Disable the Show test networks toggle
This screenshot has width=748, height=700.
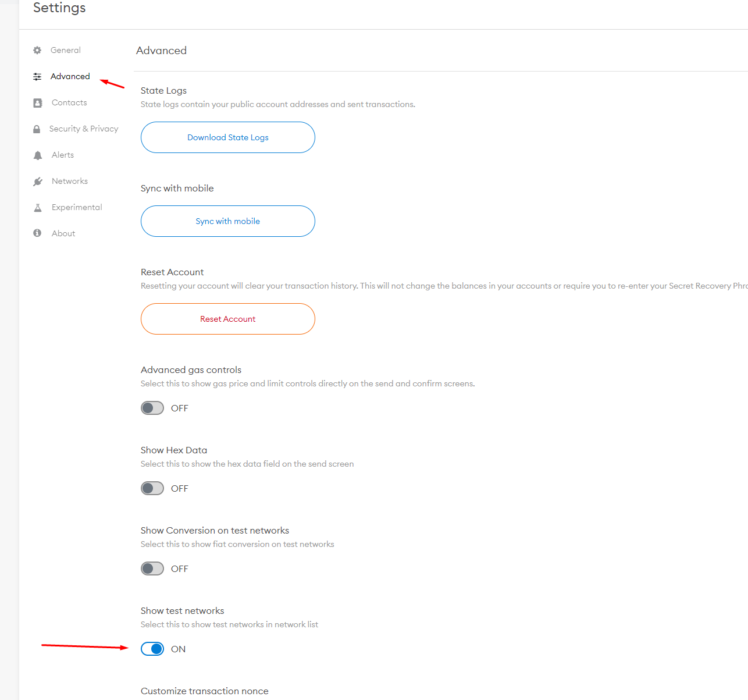pos(152,649)
